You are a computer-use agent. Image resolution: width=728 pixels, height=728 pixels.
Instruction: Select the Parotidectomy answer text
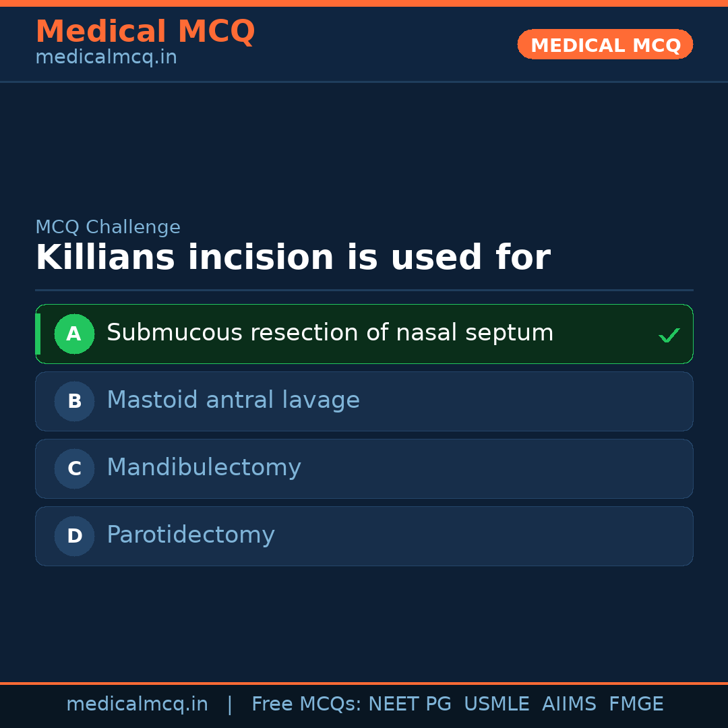tap(190, 535)
